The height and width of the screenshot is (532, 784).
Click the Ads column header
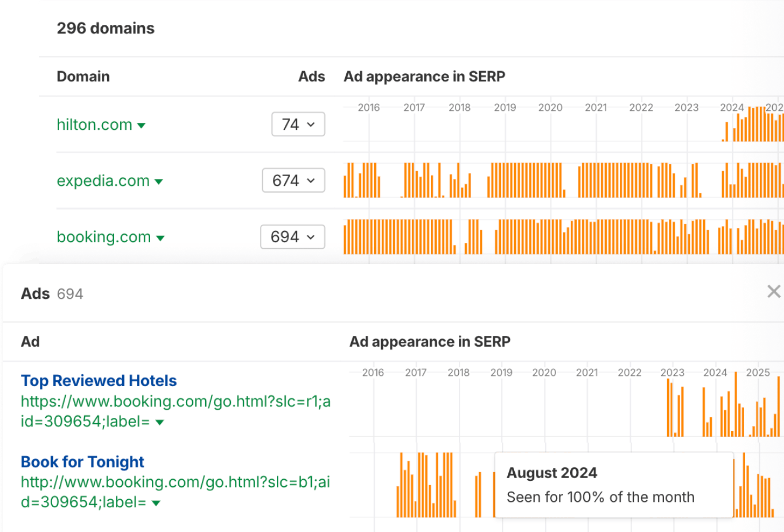(311, 76)
